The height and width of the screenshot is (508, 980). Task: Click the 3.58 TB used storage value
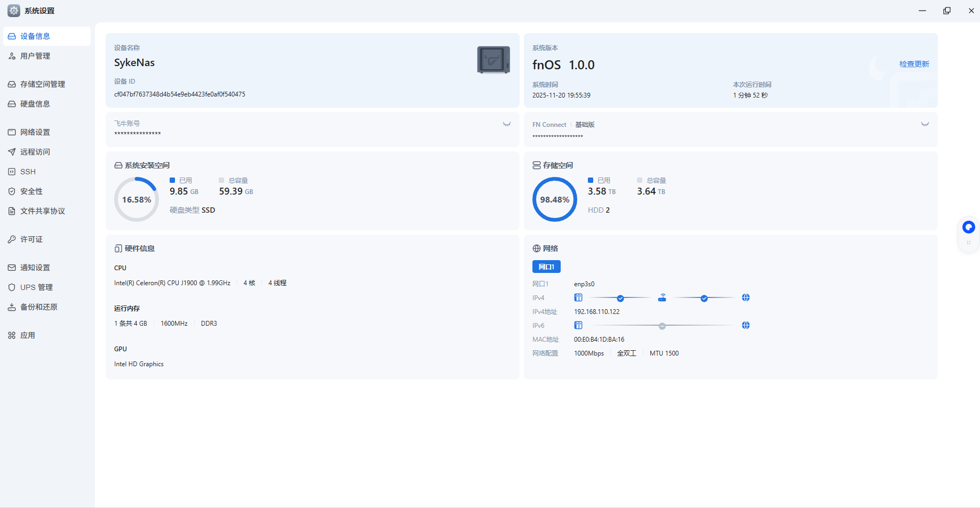click(602, 191)
